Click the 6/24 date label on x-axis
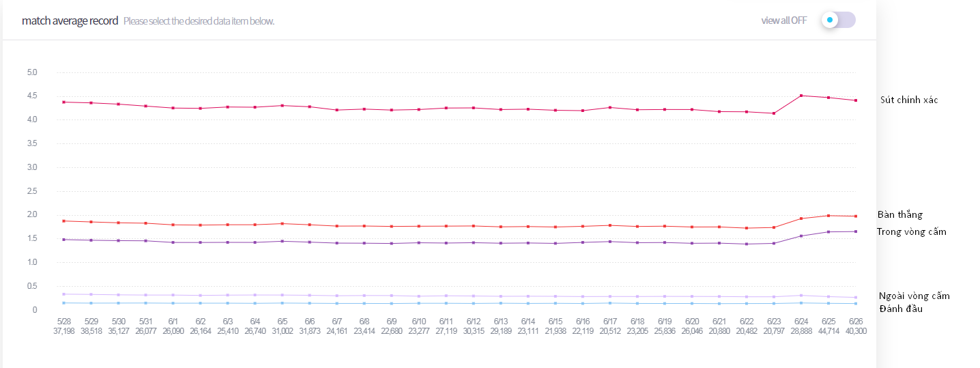980x368 pixels. [801, 321]
